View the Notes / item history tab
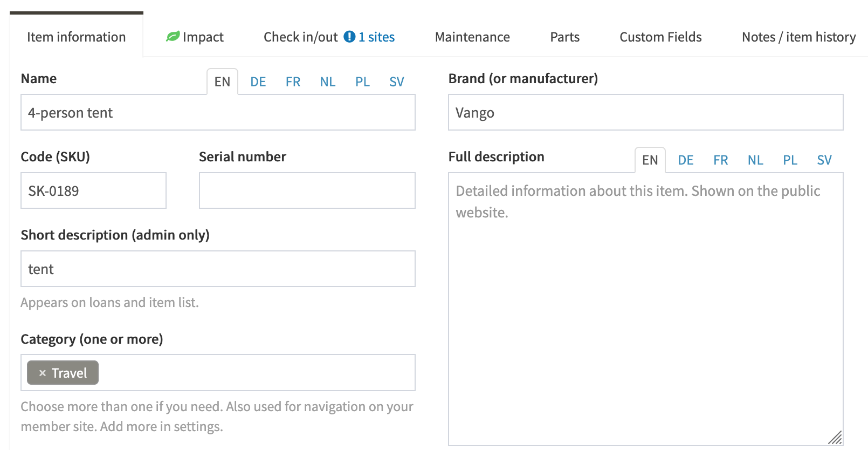868x450 pixels. pyautogui.click(x=798, y=37)
